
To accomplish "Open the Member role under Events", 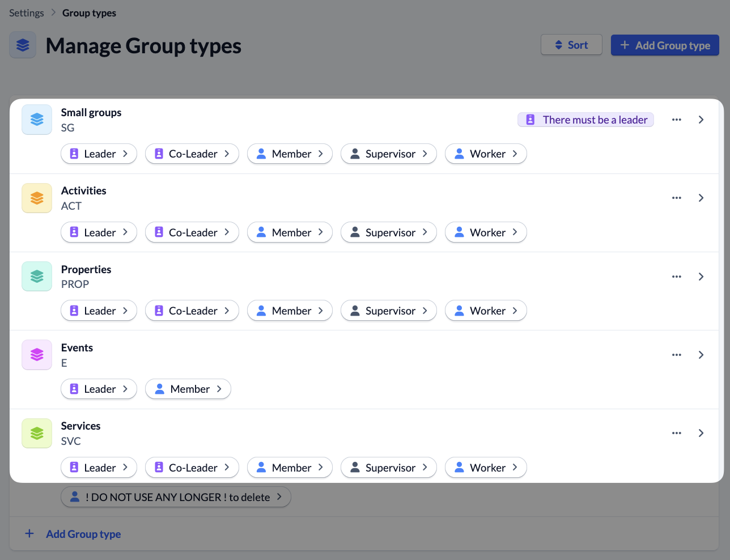I will click(188, 389).
